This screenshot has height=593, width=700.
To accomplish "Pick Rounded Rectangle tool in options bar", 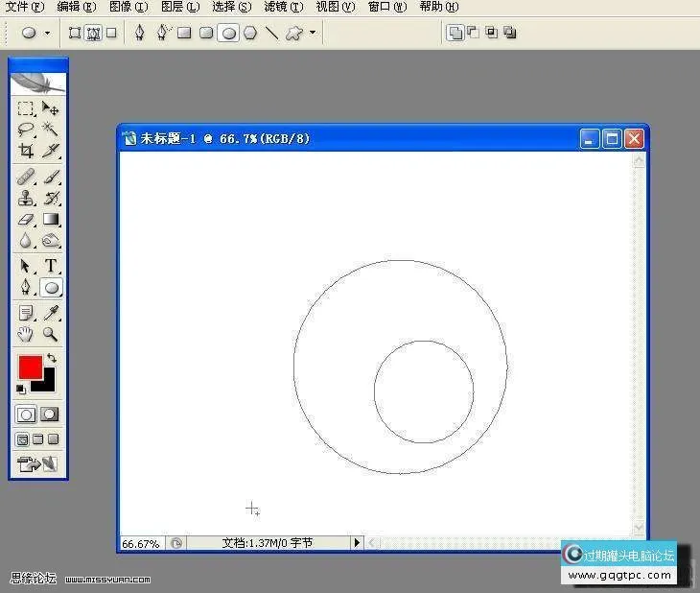I will point(206,33).
